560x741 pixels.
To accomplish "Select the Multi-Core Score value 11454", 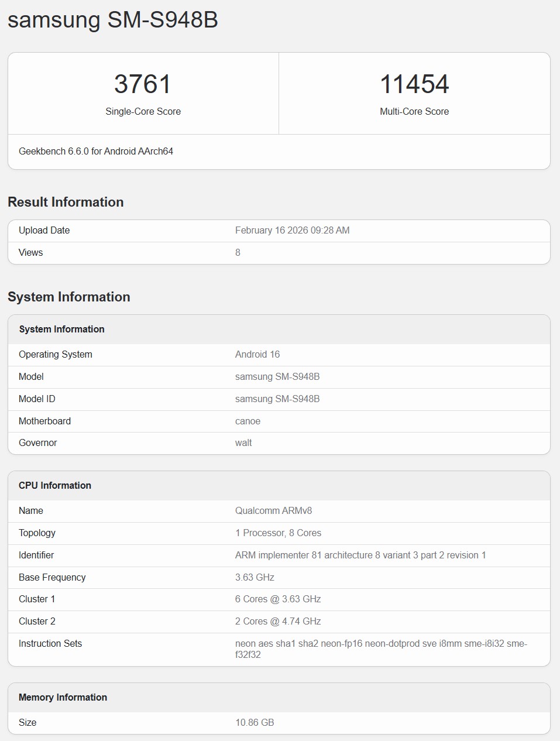I will (414, 84).
